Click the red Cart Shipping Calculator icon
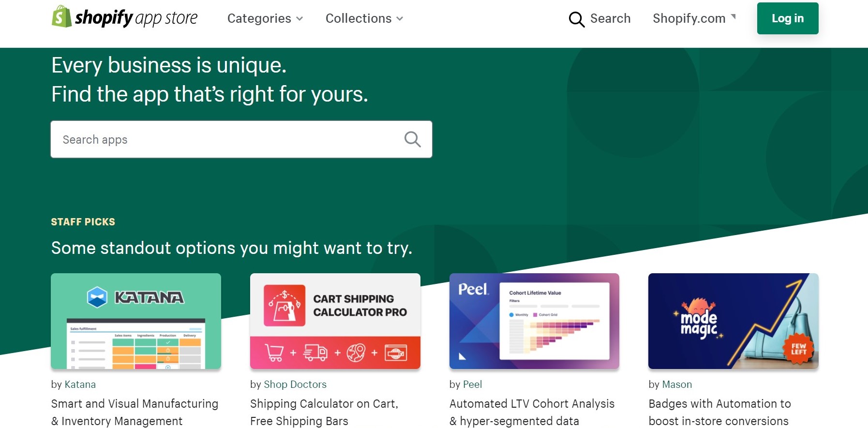 click(284, 305)
